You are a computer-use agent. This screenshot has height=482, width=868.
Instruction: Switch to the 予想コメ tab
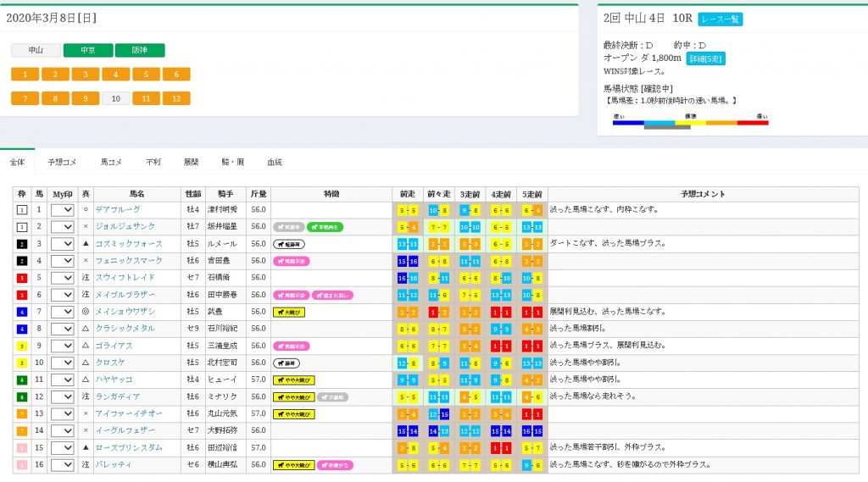click(62, 161)
